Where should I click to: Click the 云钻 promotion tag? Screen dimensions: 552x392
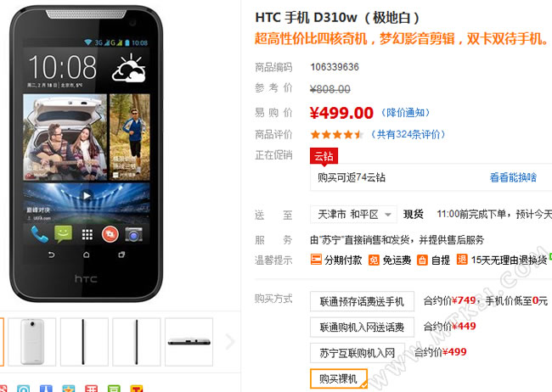point(324,156)
